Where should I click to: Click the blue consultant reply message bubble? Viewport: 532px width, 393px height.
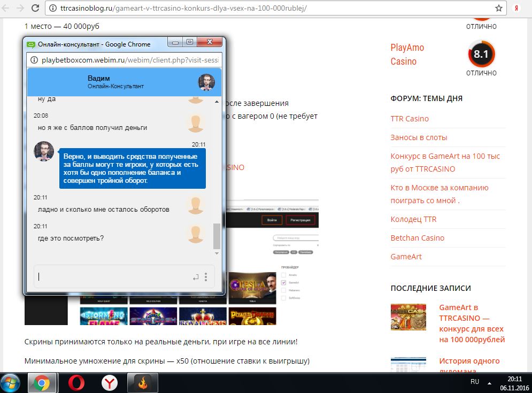coord(132,168)
